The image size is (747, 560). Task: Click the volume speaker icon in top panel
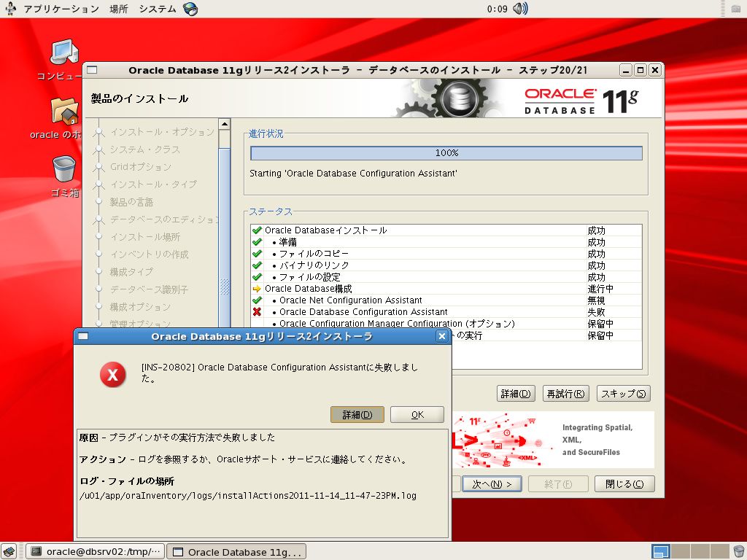(520, 9)
